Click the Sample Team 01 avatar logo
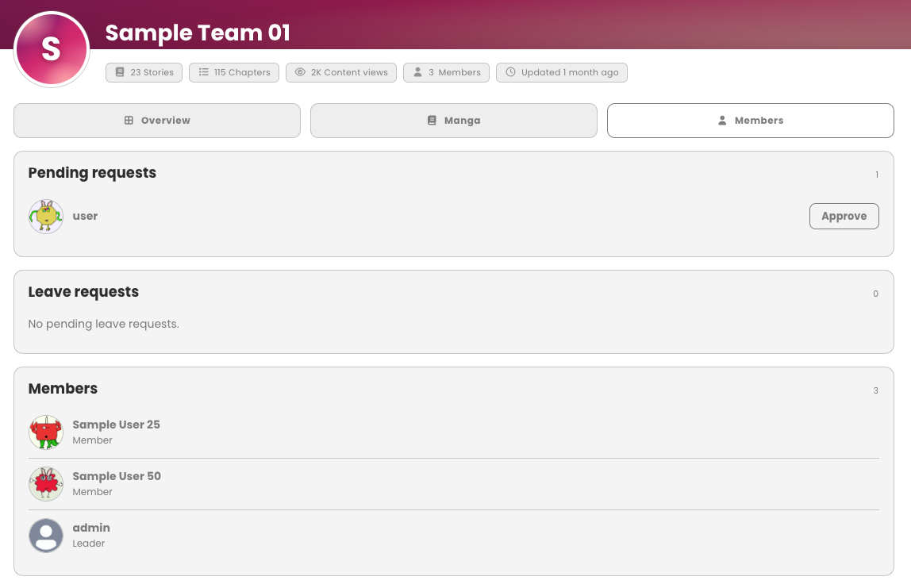Image resolution: width=911 pixels, height=588 pixels. coord(51,49)
